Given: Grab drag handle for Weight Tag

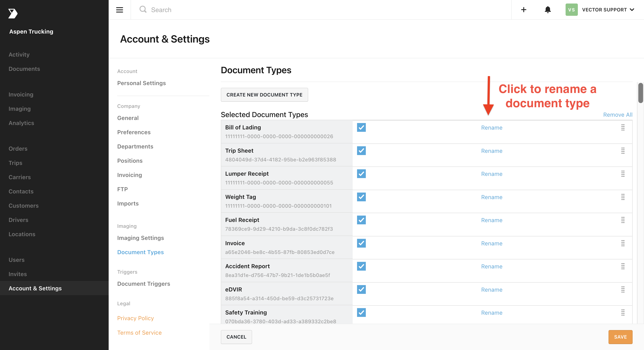Looking at the screenshot, I should pyautogui.click(x=623, y=197).
